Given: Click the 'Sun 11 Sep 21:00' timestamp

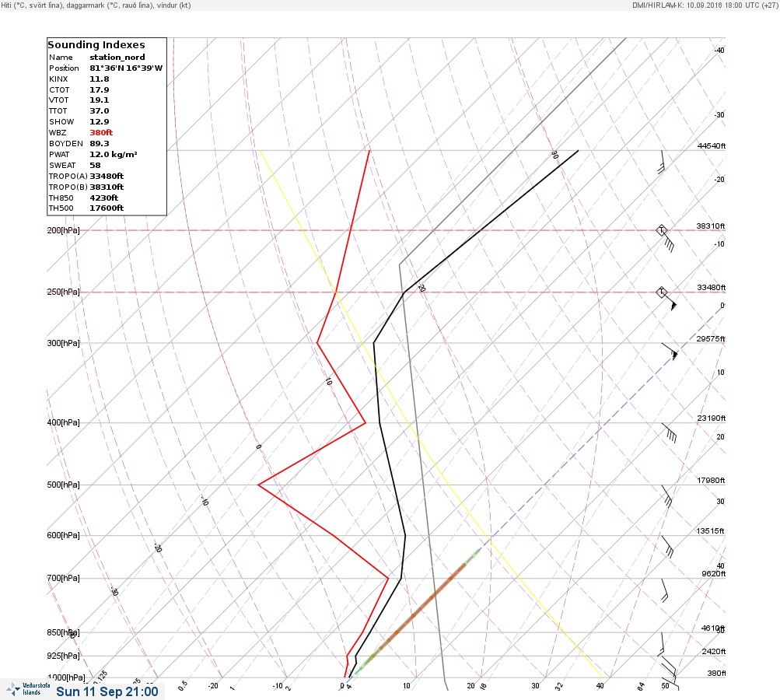Looking at the screenshot, I should tap(107, 691).
